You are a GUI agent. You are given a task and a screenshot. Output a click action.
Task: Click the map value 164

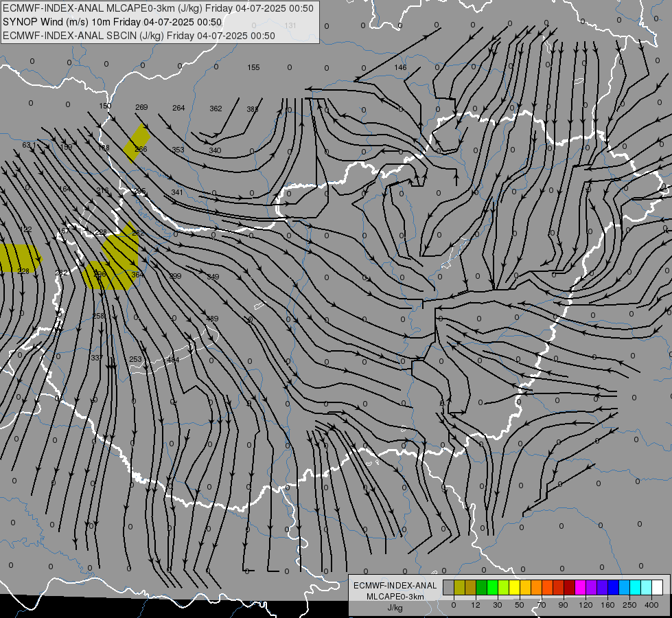click(65, 189)
